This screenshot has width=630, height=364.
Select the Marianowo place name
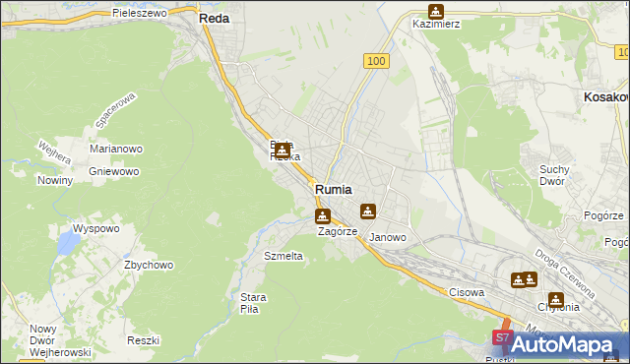pyautogui.click(x=116, y=149)
